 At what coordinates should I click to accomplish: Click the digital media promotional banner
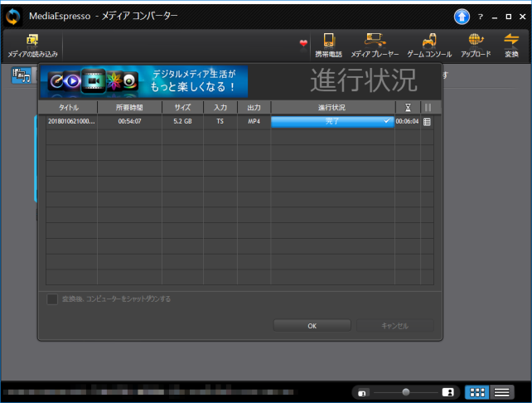pos(144,81)
